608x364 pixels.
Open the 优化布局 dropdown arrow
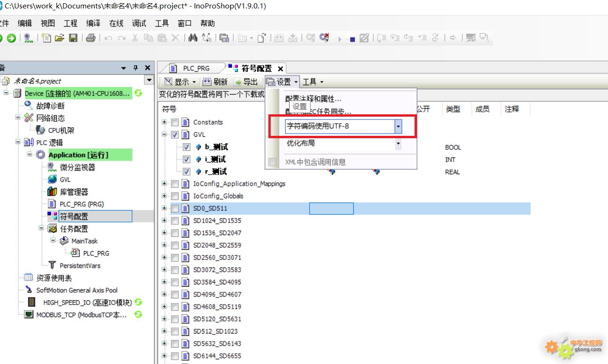click(398, 143)
